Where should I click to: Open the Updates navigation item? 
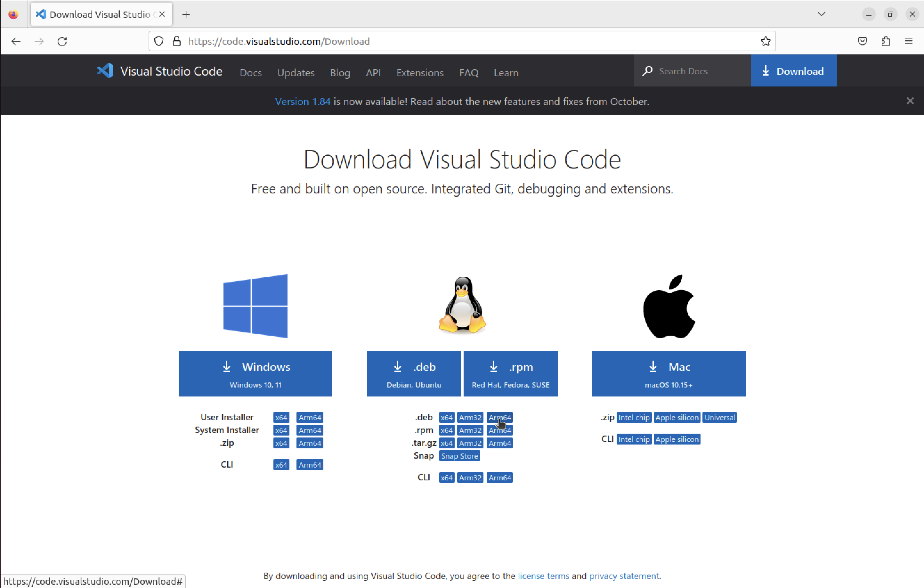click(x=296, y=73)
